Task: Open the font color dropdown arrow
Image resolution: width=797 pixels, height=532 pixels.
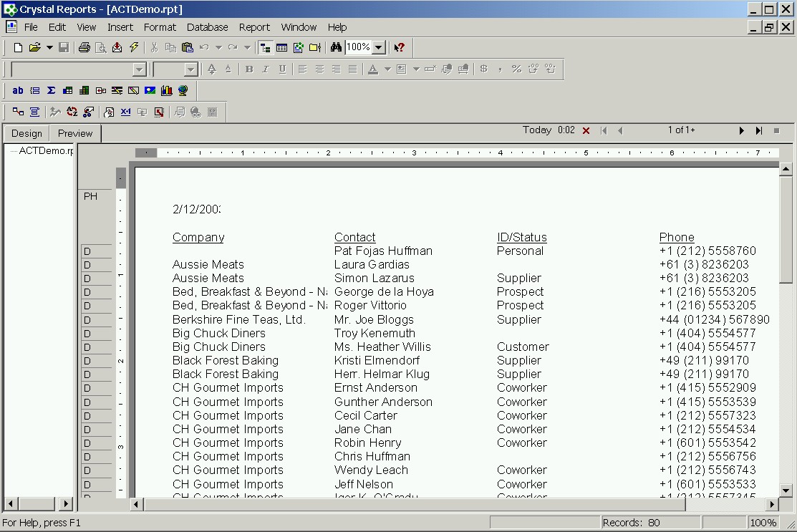Action: pyautogui.click(x=387, y=69)
